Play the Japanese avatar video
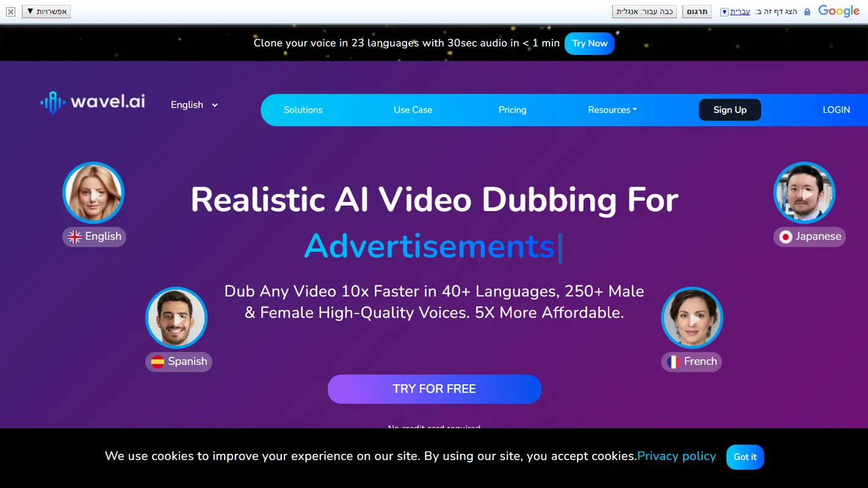 [805, 193]
